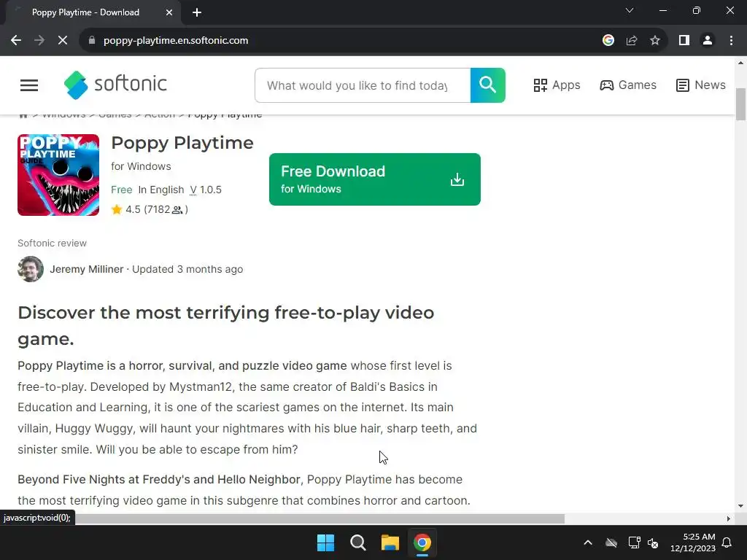Image resolution: width=747 pixels, height=560 pixels.
Task: Click the star rating 4.5 icon
Action: (116, 209)
